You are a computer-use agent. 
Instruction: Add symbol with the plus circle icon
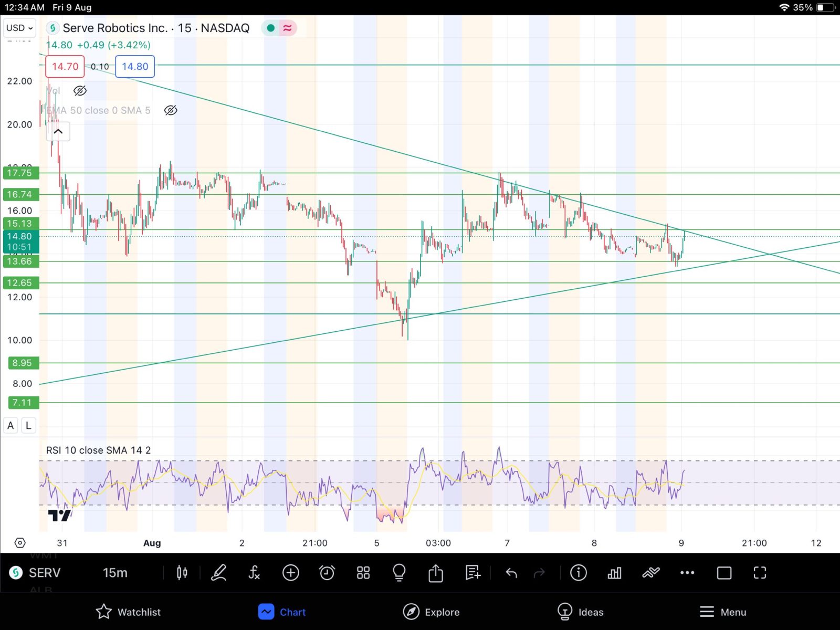click(x=290, y=572)
